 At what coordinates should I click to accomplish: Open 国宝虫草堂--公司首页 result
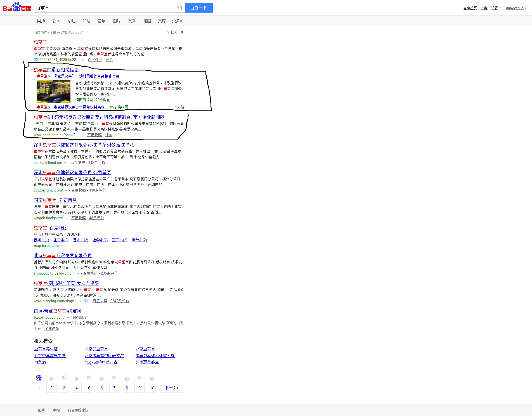pyautogui.click(x=55, y=200)
